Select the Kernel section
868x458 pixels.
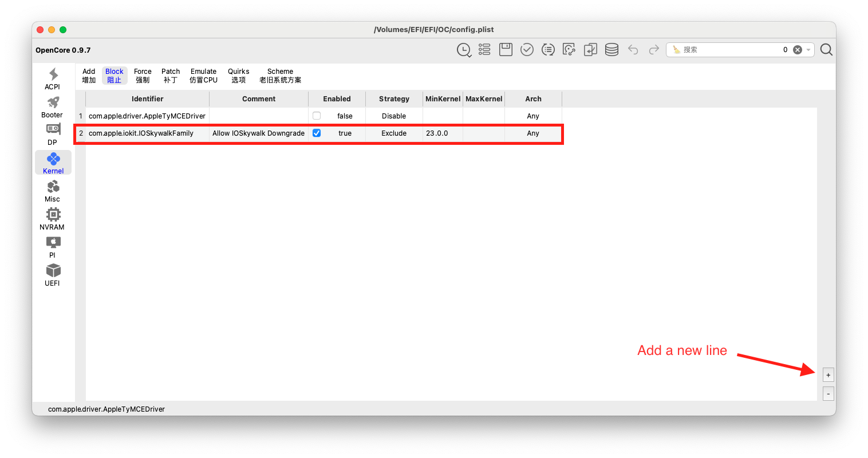click(53, 163)
